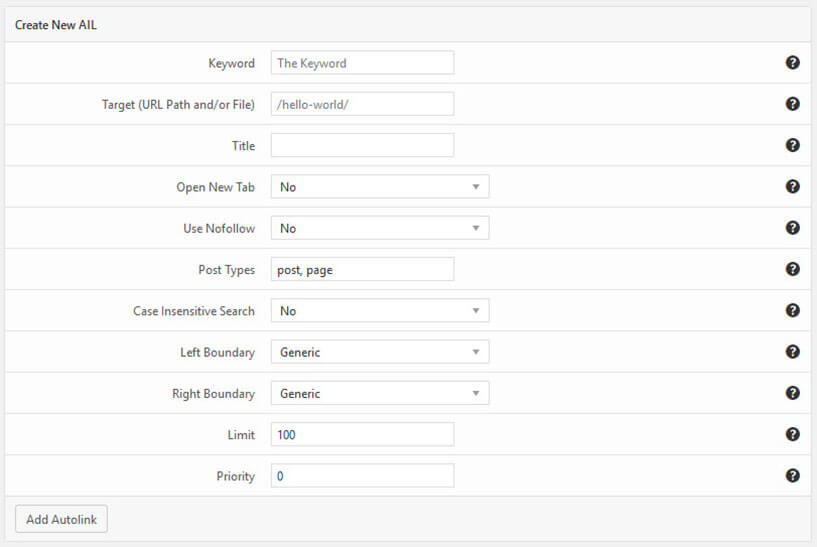Click the Left Boundary label
Image resolution: width=817 pixels, height=547 pixels.
pos(217,353)
